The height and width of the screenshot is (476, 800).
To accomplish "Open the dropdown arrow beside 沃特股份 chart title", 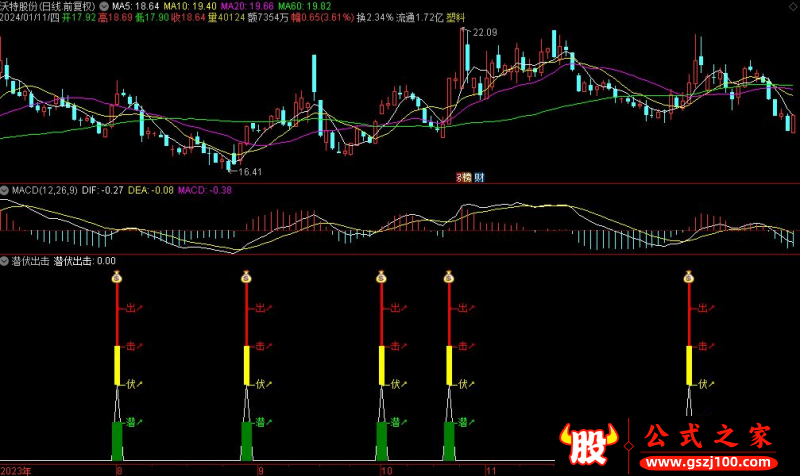I will pyautogui.click(x=104, y=7).
